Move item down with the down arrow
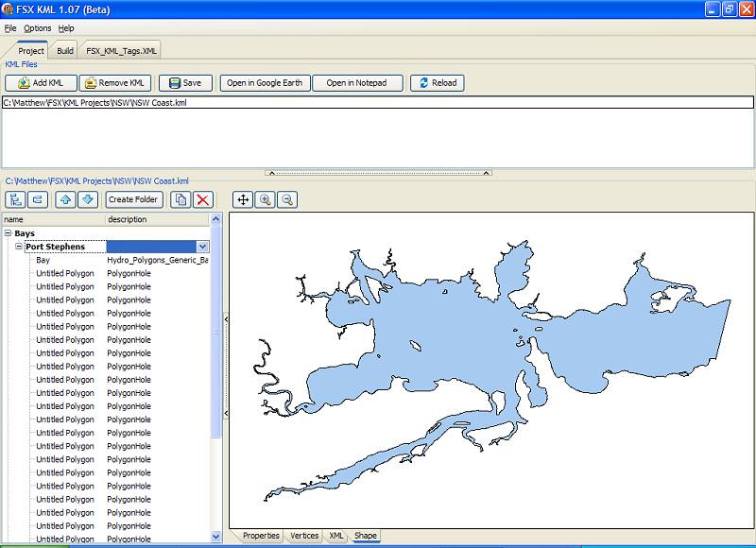 click(x=87, y=199)
